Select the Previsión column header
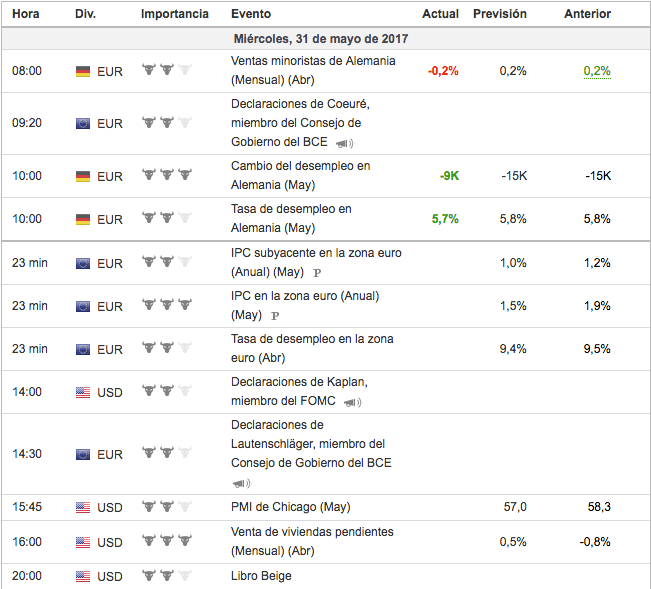Screen dimensions: 651x589 500,14
